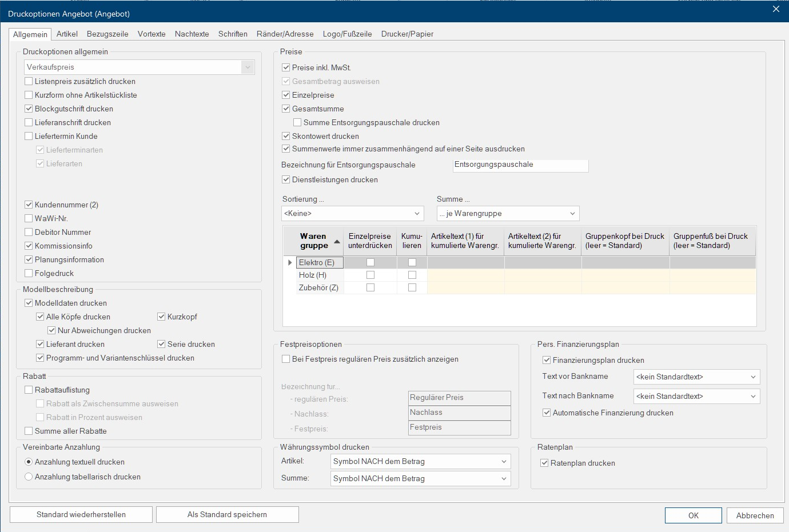Open Währungssymbol Artikel dropdown

tap(421, 462)
